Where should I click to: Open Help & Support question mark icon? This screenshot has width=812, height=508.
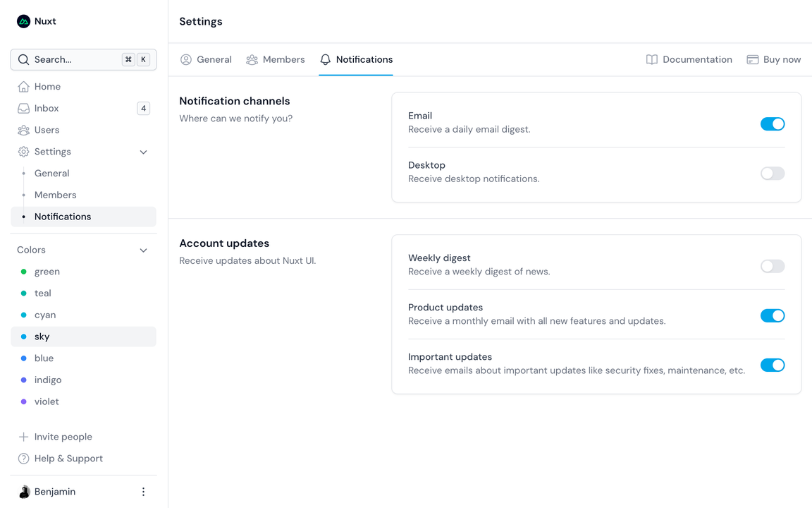(x=22, y=459)
